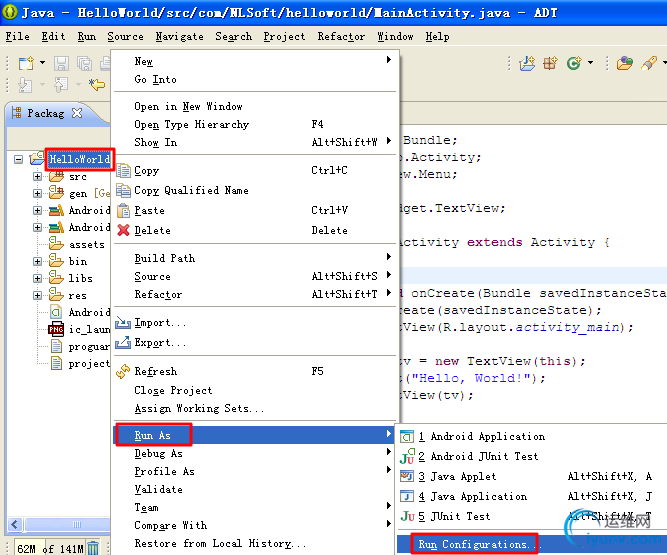Click the src folder icon
Image resolution: width=667 pixels, height=555 pixels.
click(x=56, y=176)
